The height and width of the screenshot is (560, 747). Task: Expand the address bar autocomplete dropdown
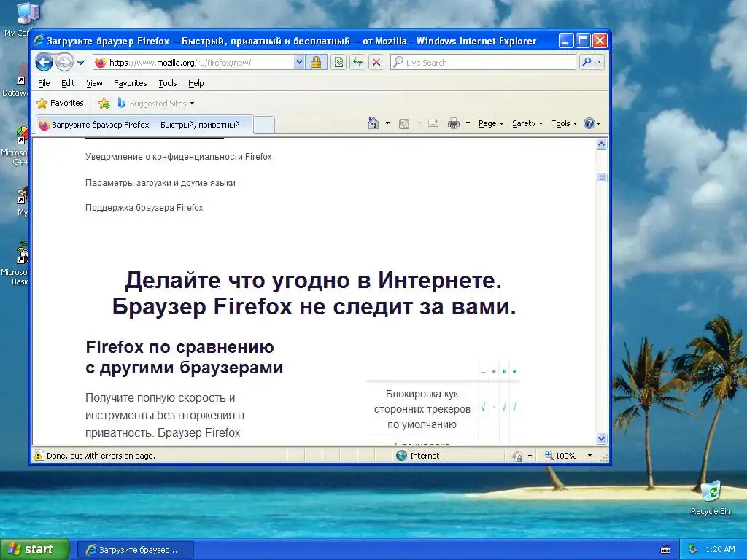coord(298,63)
